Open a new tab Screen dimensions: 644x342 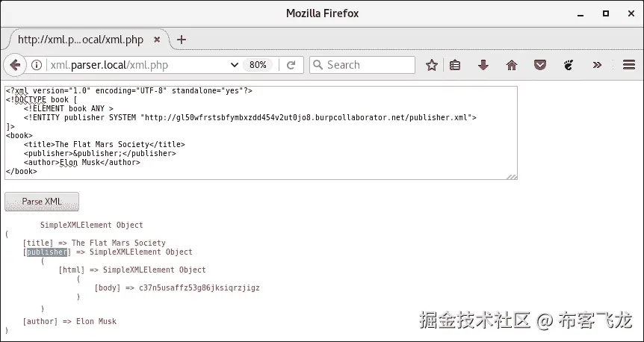coord(181,40)
